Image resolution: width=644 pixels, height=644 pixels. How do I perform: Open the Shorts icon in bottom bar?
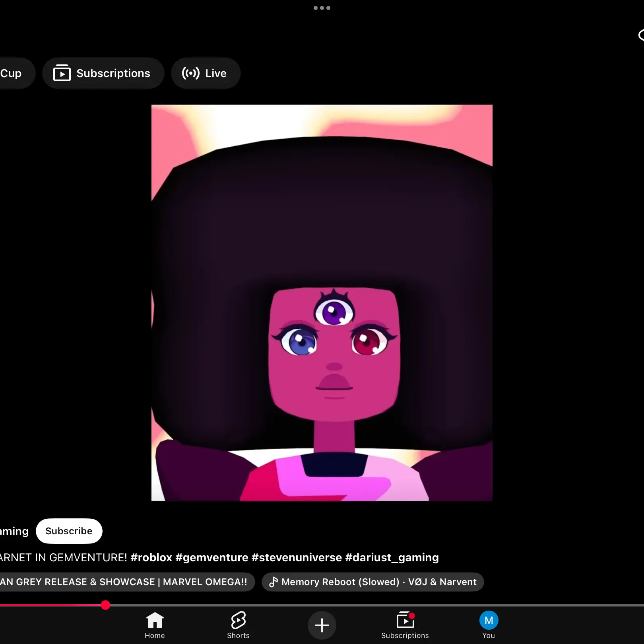tap(238, 620)
